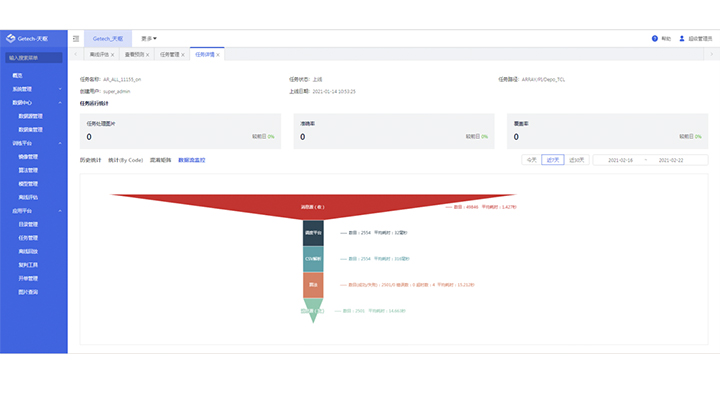Toggle the sidebar collapse hamburger icon
Image resolution: width=720 pixels, height=404 pixels.
click(76, 38)
